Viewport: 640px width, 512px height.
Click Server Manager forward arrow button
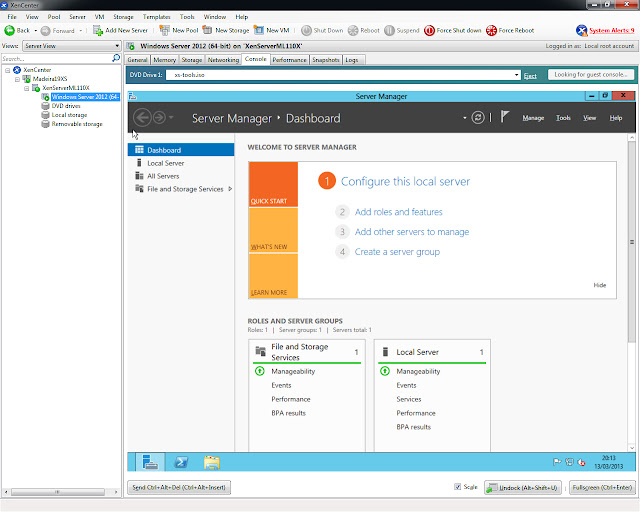point(159,118)
